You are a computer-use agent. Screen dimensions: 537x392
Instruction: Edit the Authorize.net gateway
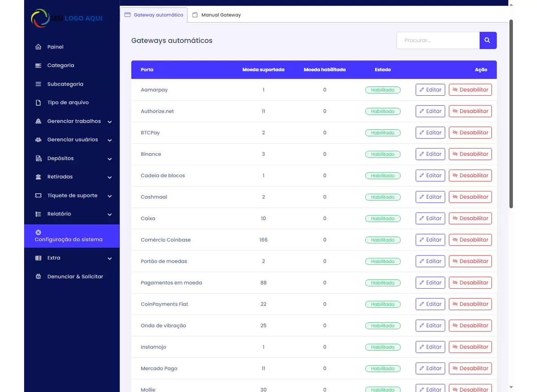pos(430,111)
